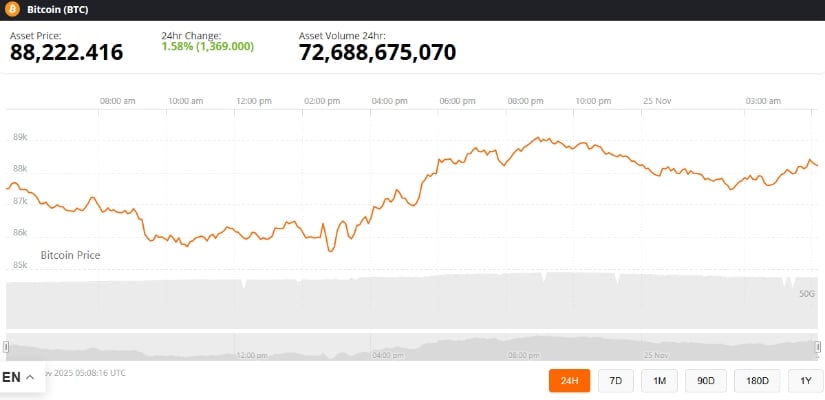
Task: Click the 24hr asset volume figure
Action: tap(377, 53)
